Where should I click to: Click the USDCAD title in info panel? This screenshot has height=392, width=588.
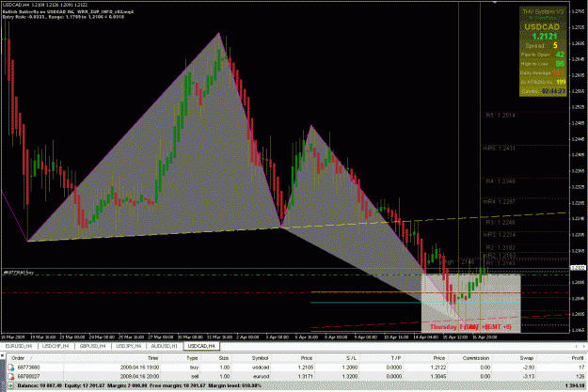(542, 27)
